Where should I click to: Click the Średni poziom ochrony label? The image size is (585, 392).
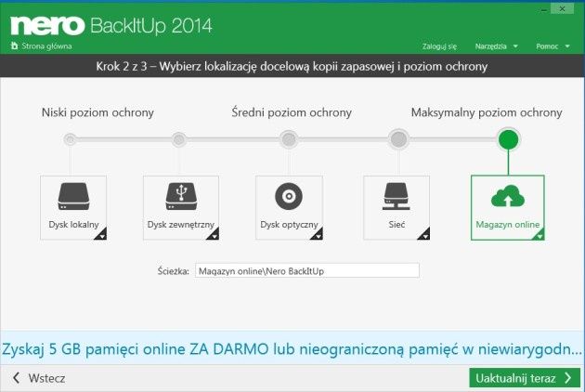point(292,112)
